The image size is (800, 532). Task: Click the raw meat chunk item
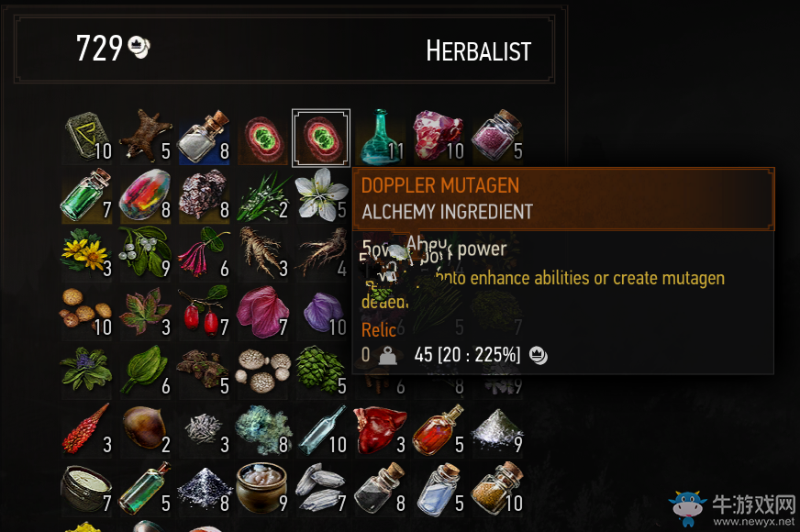point(439,137)
